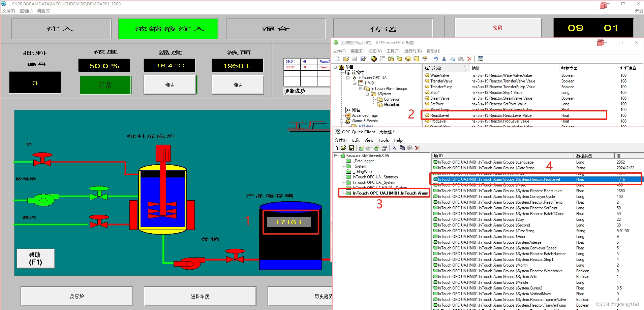Collapse the 连接性 node in KEPServerEX tree
Screen dimensions: 644x310
[x=342, y=72]
